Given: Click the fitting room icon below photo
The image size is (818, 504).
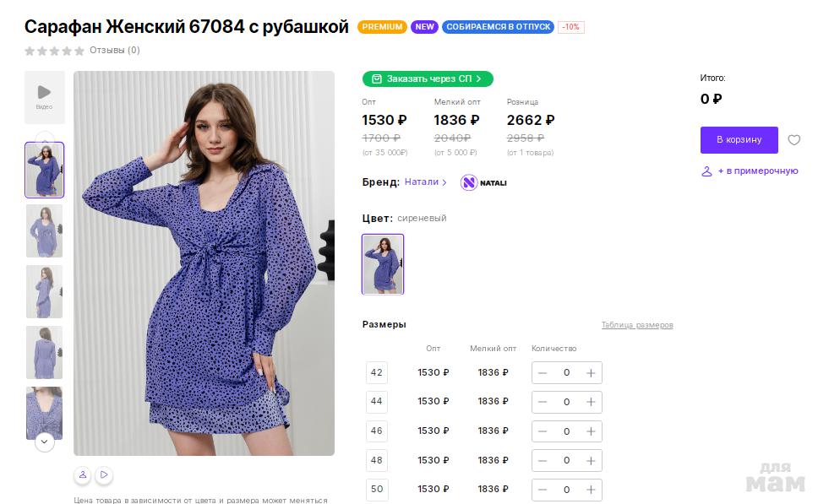Looking at the screenshot, I should pyautogui.click(x=83, y=475).
